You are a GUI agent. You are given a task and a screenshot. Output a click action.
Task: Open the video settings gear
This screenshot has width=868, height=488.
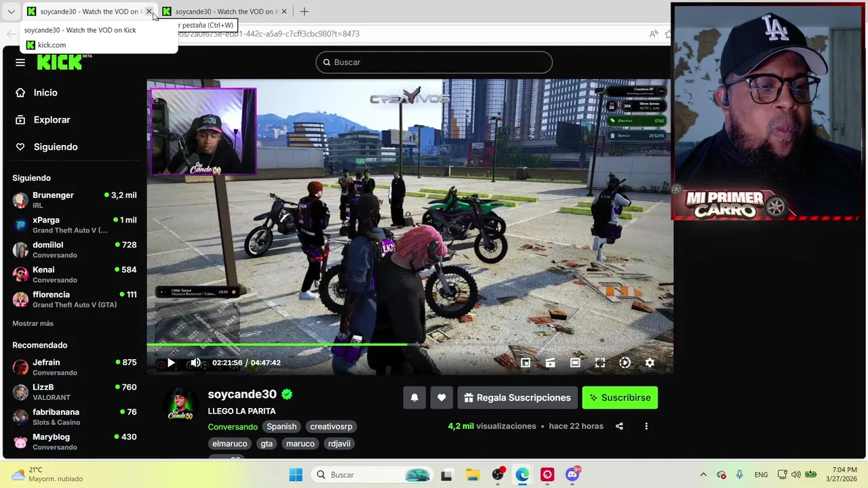650,363
